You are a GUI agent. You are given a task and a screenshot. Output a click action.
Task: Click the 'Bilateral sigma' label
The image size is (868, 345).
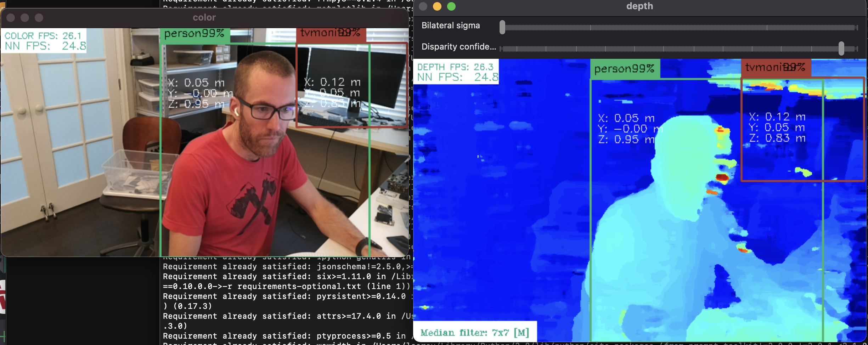451,26
